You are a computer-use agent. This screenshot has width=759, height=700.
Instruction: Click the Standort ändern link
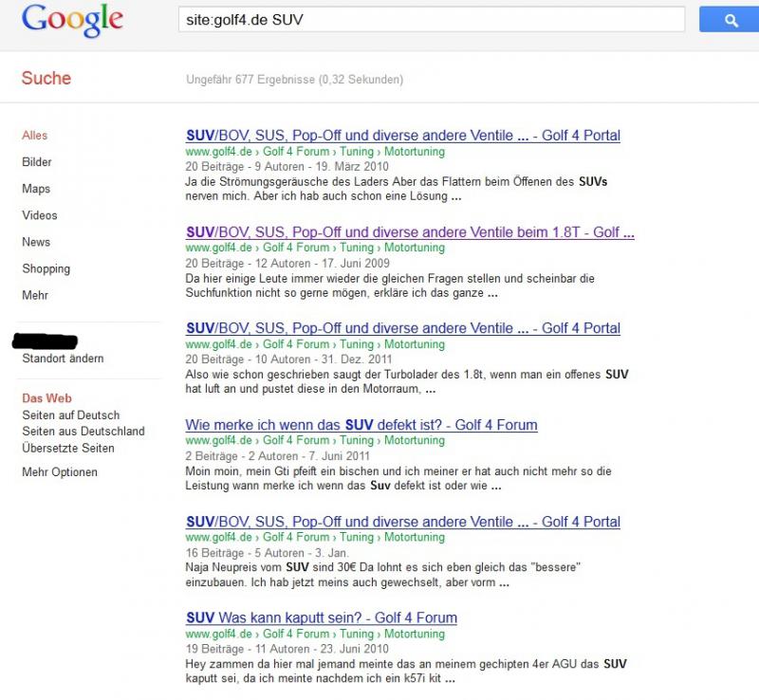click(x=63, y=359)
